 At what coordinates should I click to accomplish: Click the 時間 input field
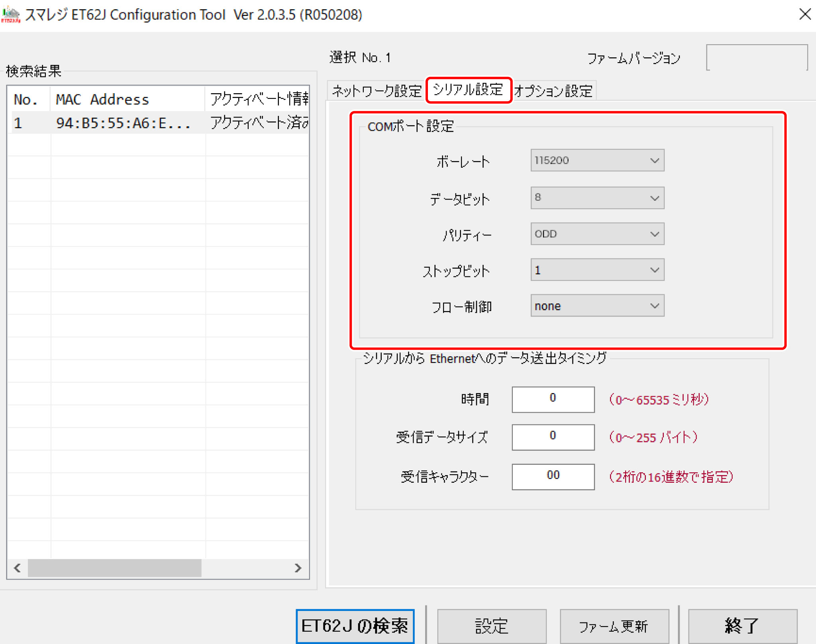coord(553,399)
